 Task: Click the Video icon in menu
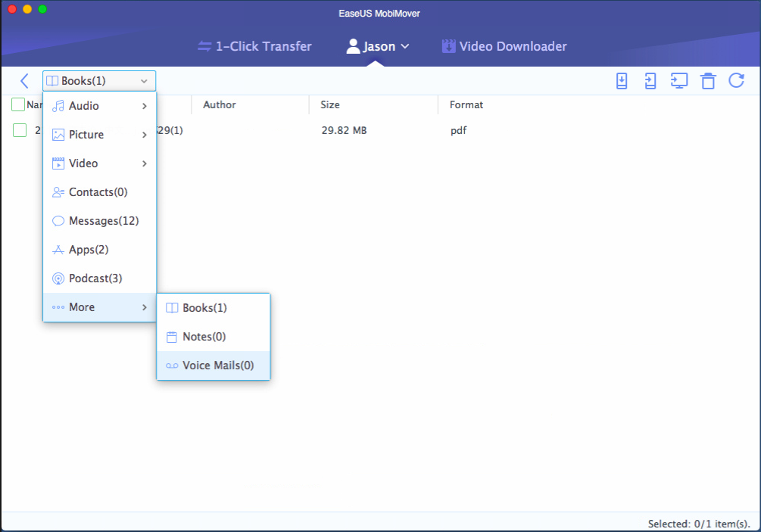(58, 163)
